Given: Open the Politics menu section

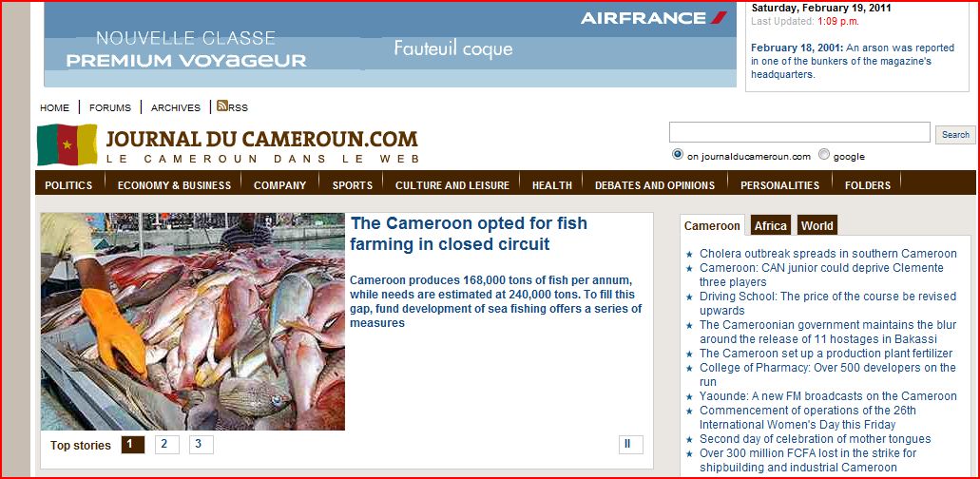Looking at the screenshot, I should (x=68, y=185).
